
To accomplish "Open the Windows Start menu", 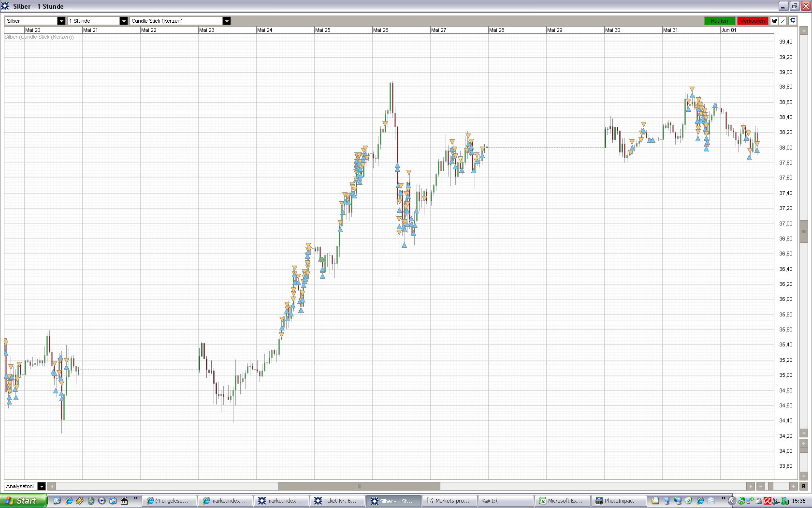I will (23, 501).
